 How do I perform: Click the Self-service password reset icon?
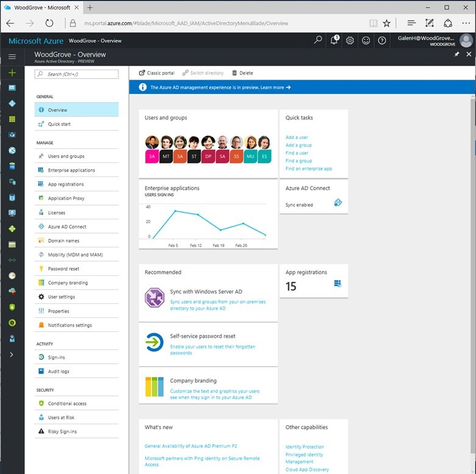154,342
